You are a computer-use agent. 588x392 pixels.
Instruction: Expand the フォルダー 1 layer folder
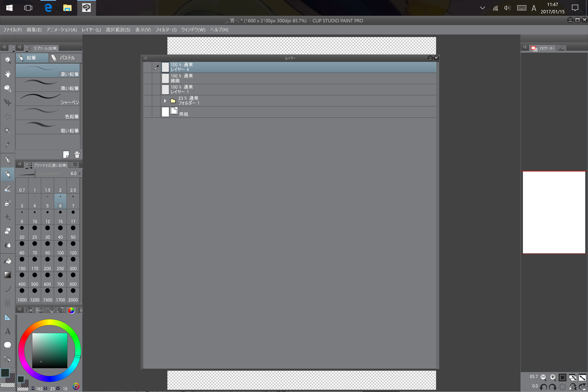tap(165, 101)
